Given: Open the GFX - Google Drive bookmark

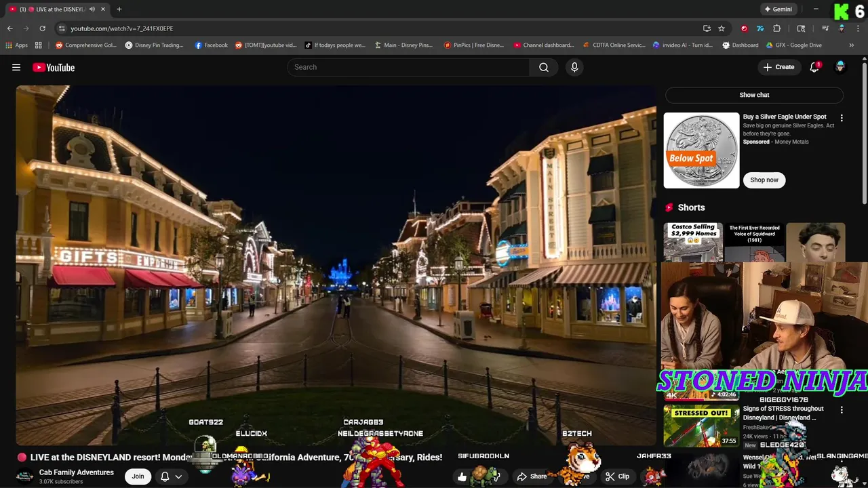Looking at the screenshot, I should pos(794,45).
